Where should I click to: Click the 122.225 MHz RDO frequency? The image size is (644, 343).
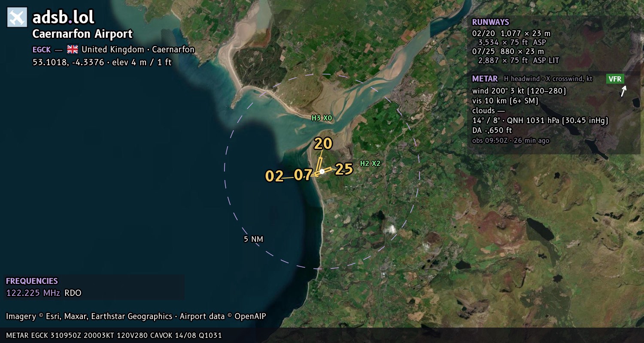44,293
